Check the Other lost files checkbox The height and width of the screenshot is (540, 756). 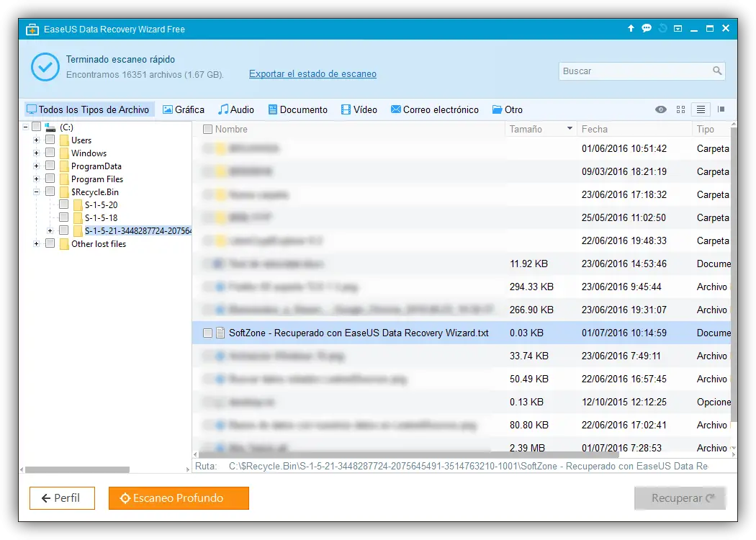50,243
